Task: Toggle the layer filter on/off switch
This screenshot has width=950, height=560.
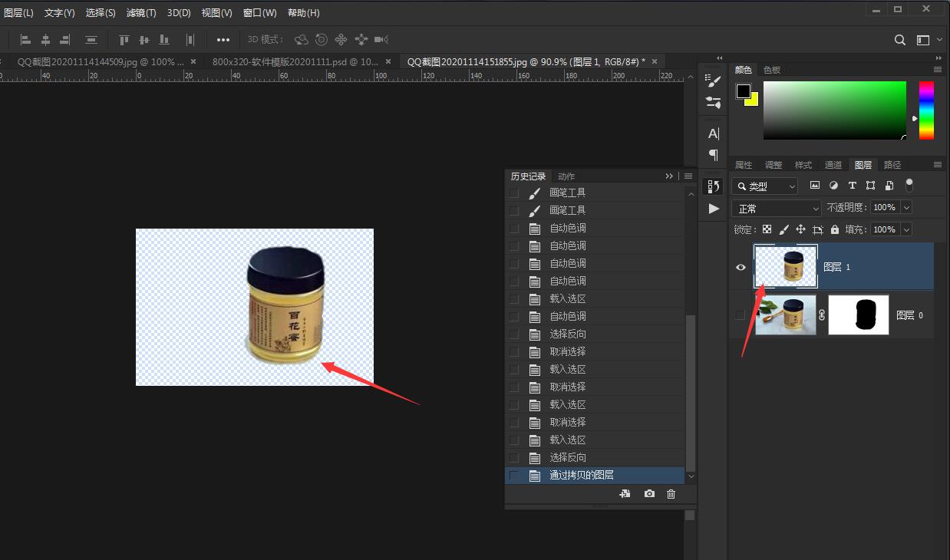Action: (x=909, y=185)
